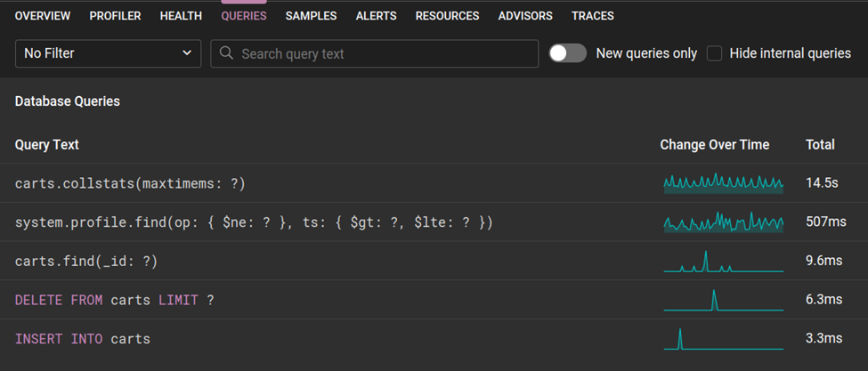The image size is (868, 371).
Task: Open the carts.collstats sparkline chart
Action: pyautogui.click(x=723, y=183)
